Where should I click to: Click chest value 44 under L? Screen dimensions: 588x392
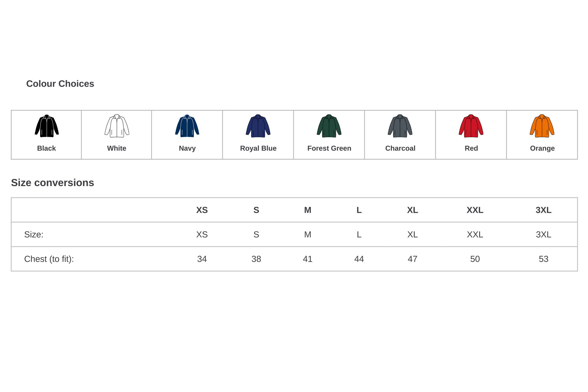pyautogui.click(x=359, y=259)
